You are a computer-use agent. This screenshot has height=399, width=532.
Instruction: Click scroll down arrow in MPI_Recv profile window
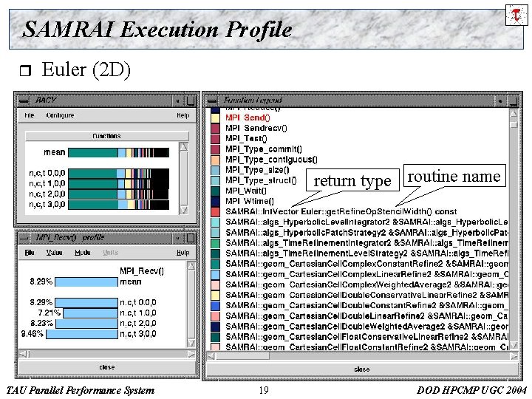tap(191, 343)
